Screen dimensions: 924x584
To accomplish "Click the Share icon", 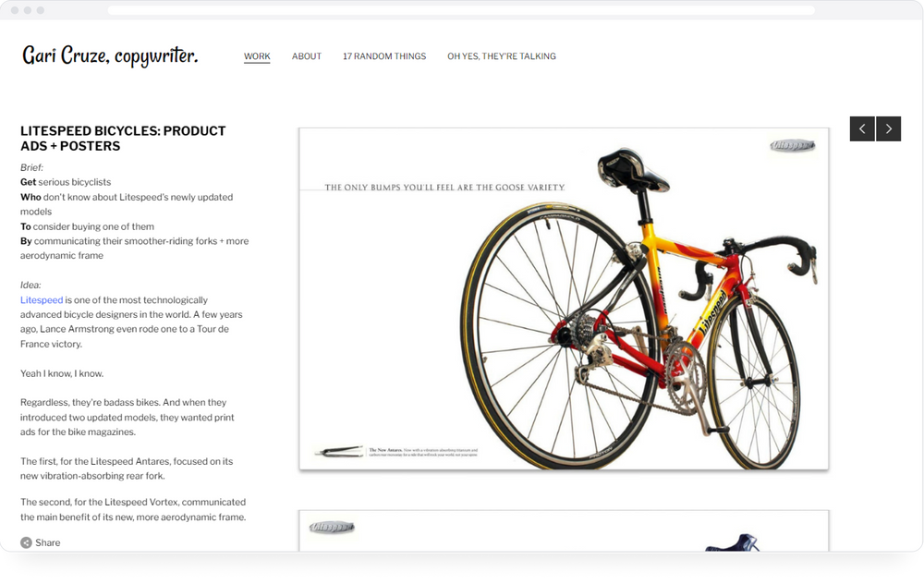I will (x=26, y=542).
